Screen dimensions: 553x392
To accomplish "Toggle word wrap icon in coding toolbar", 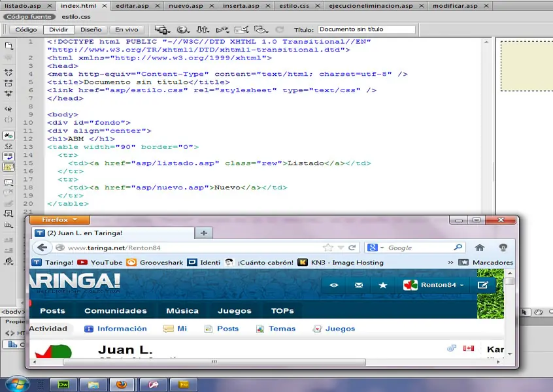I will coord(8,156).
